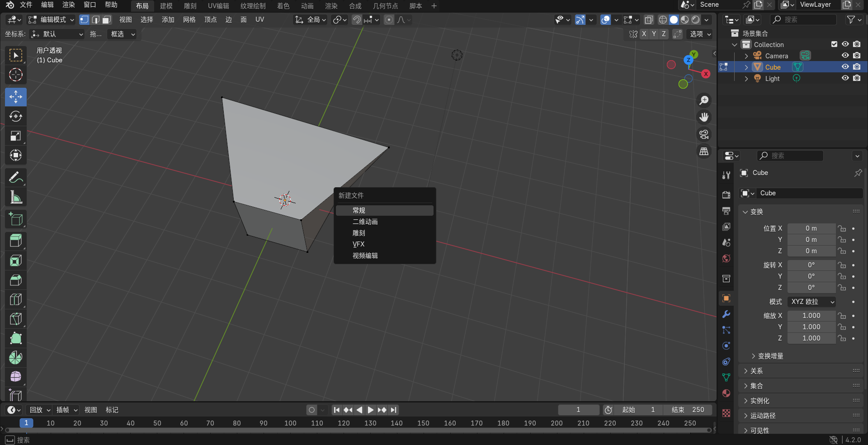
Task: Select the Rotate tool
Action: pyautogui.click(x=16, y=116)
